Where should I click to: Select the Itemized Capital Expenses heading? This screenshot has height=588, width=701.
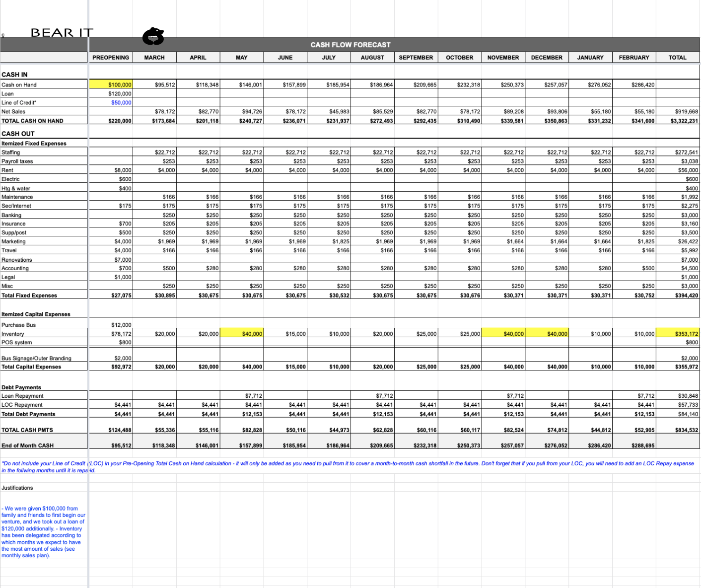36,314
